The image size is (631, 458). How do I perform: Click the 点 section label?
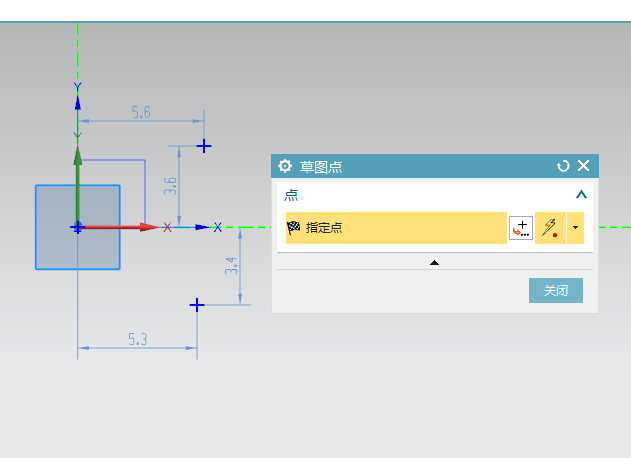pos(291,195)
